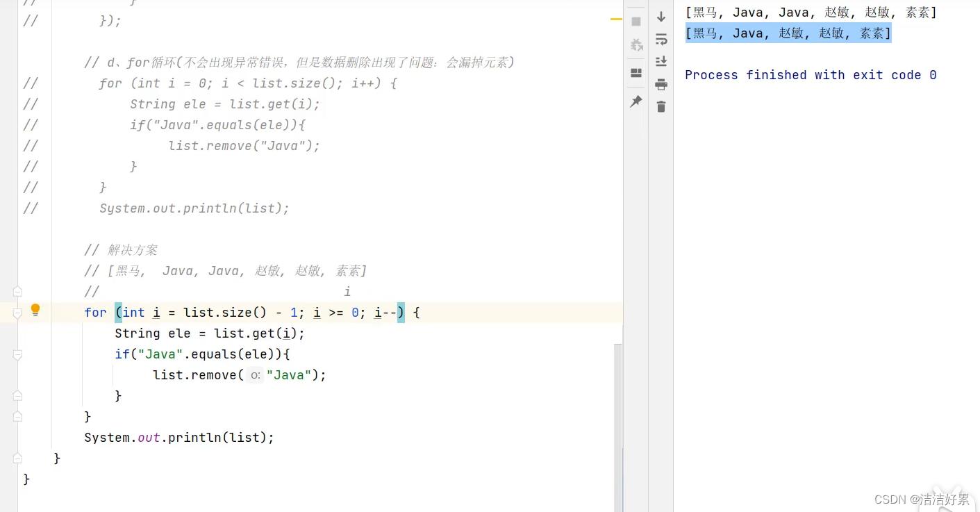Click the '// 解决方案' comment line
980x512 pixels.
click(121, 250)
